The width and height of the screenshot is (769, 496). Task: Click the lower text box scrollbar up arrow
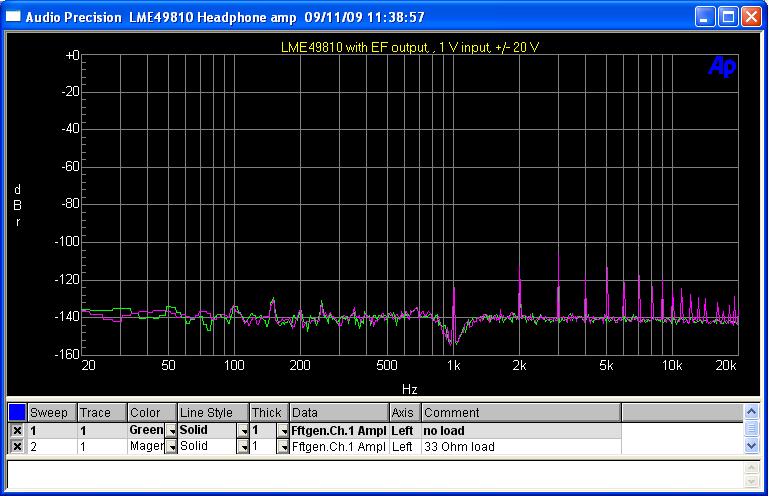click(751, 468)
